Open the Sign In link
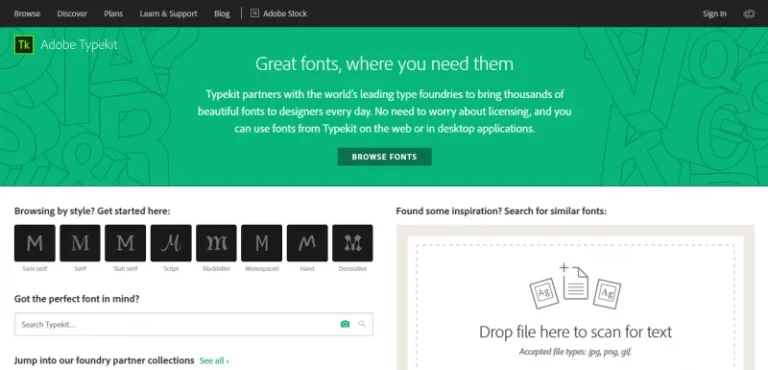Viewport: 768px width, 370px height. (715, 14)
